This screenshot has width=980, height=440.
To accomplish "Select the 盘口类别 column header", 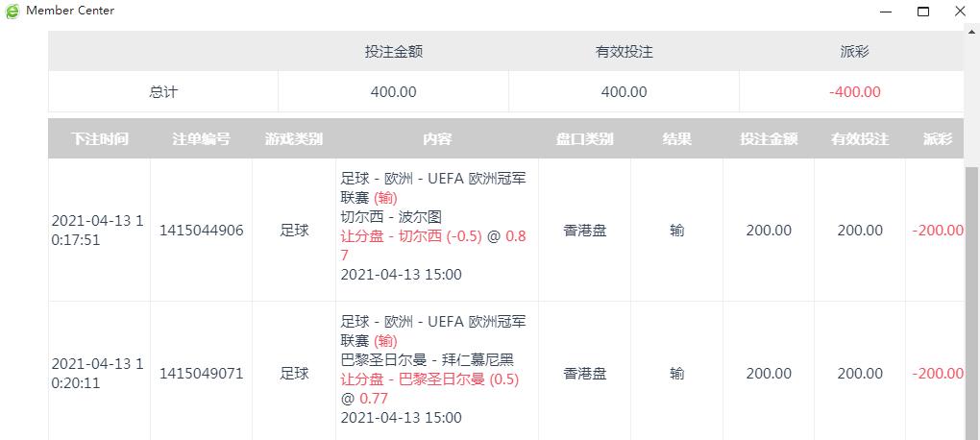I will tap(584, 138).
